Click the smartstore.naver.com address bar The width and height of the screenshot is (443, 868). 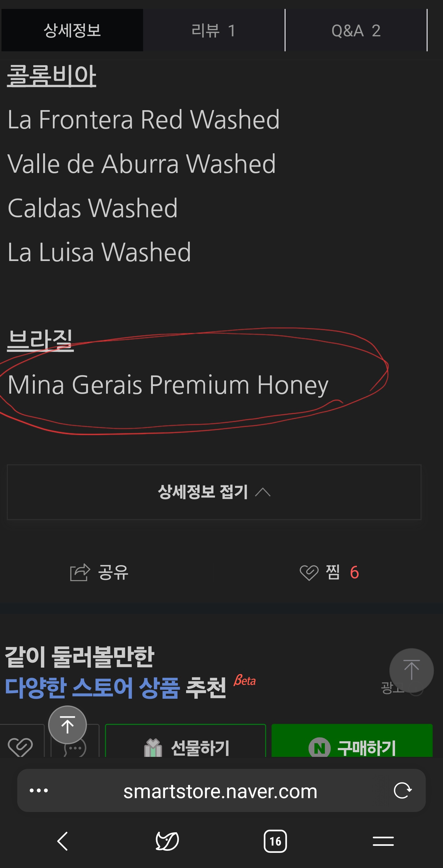pos(221,791)
